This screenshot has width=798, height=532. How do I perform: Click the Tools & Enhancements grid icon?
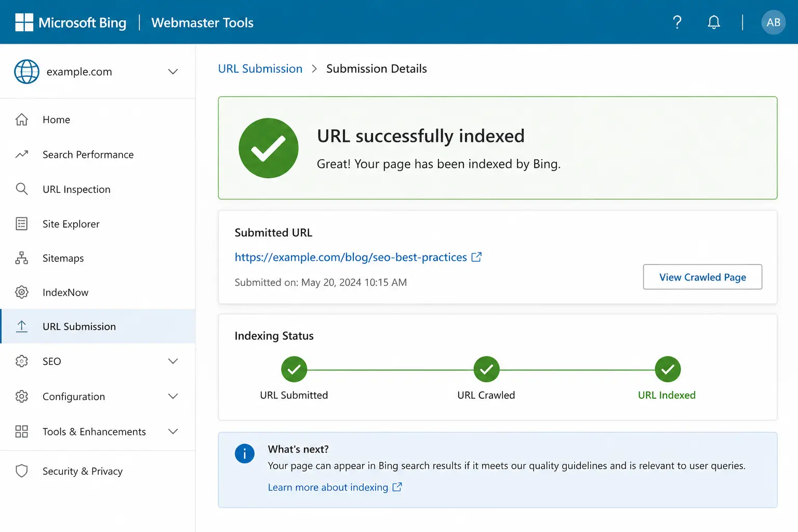pos(22,431)
